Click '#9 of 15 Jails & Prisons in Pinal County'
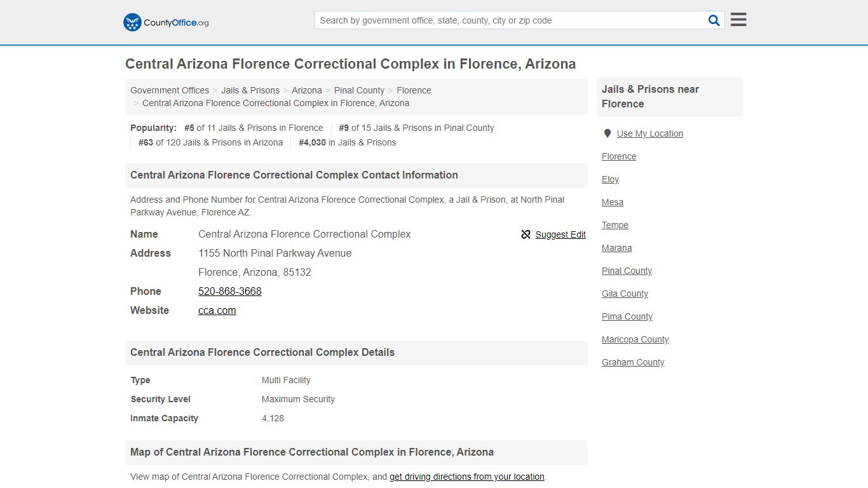Screen dimensions: 868x488 [416, 128]
